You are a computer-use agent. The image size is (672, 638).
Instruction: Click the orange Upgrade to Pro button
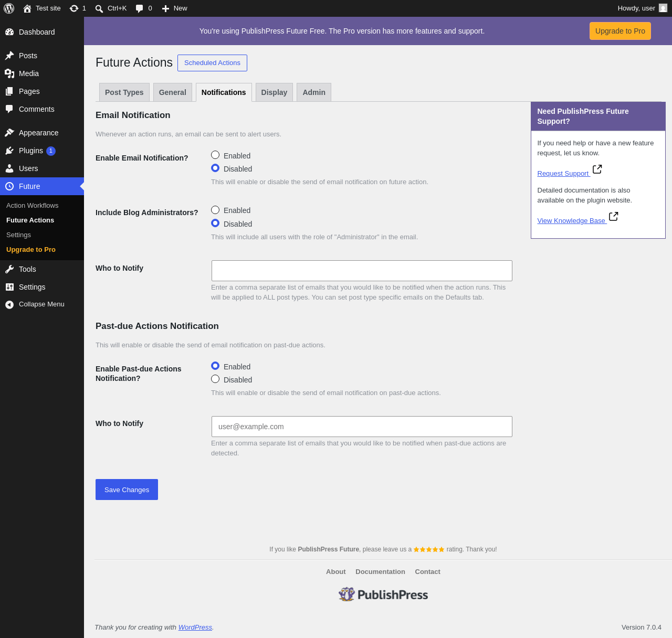[x=620, y=31]
